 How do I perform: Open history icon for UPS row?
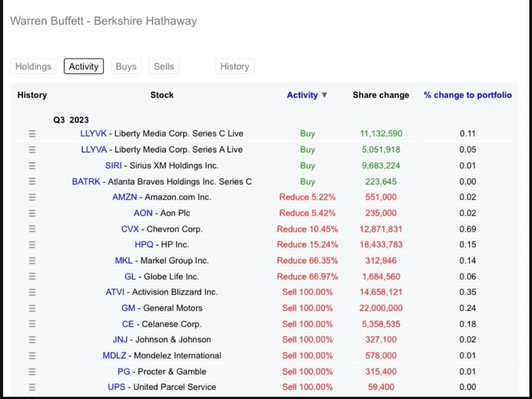pyautogui.click(x=32, y=387)
